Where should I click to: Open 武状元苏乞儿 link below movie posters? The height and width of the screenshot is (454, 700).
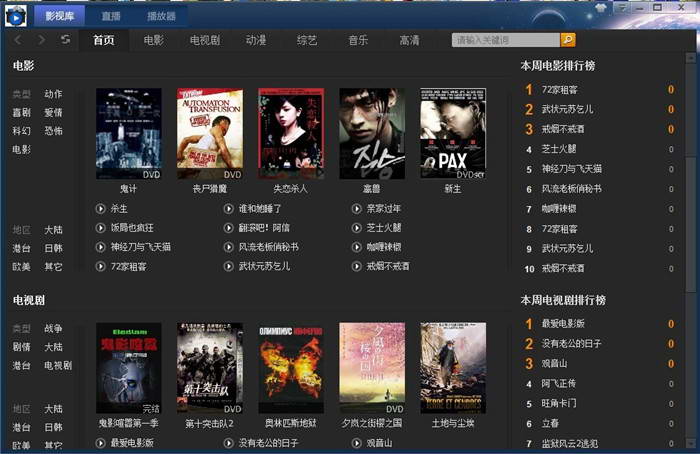point(264,267)
